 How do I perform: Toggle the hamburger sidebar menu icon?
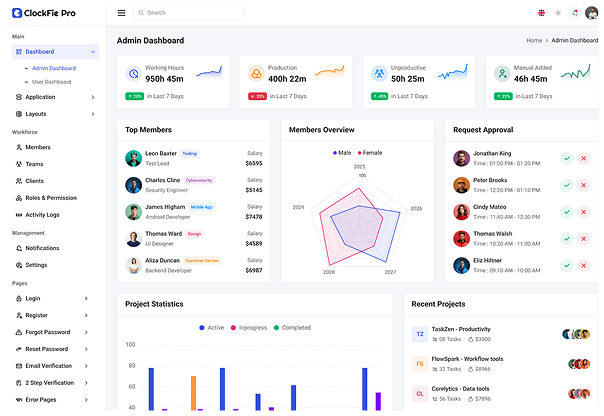point(122,13)
